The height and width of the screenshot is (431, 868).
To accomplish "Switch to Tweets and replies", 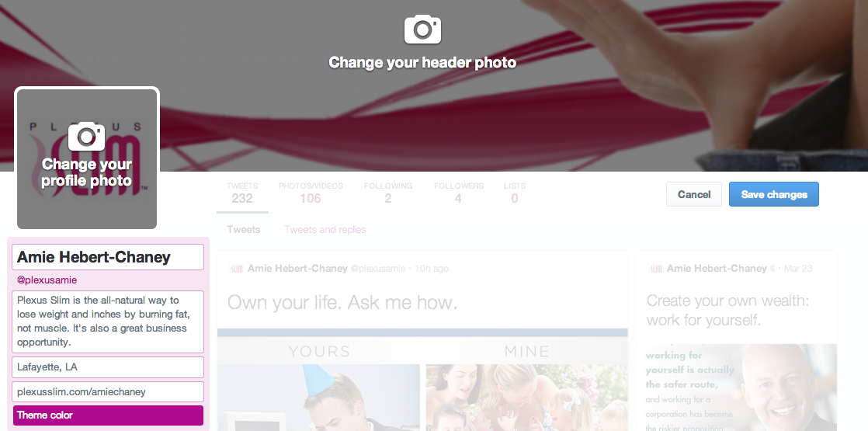I will [325, 229].
